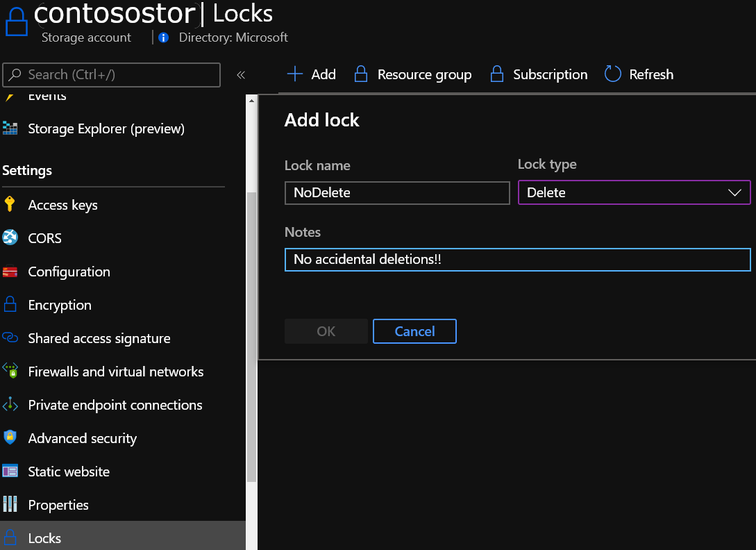Screen dimensions: 756x550
Task: Click the Access keys key icon
Action: [10, 205]
